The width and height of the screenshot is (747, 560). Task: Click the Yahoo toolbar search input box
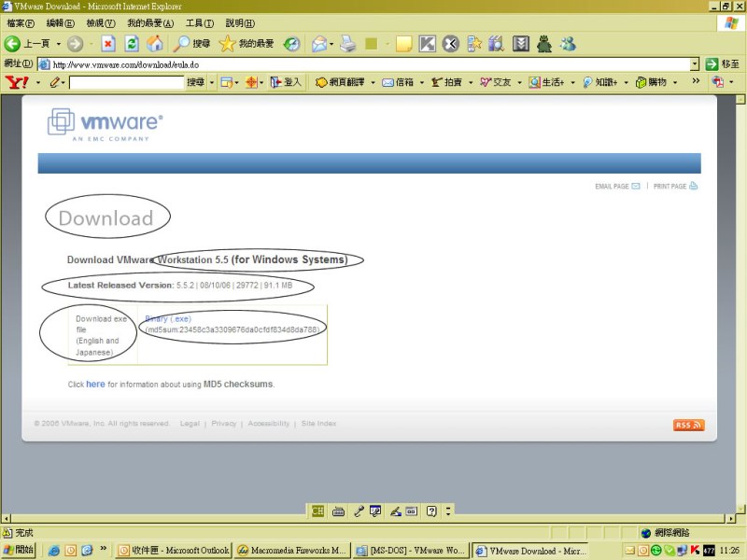[x=126, y=82]
